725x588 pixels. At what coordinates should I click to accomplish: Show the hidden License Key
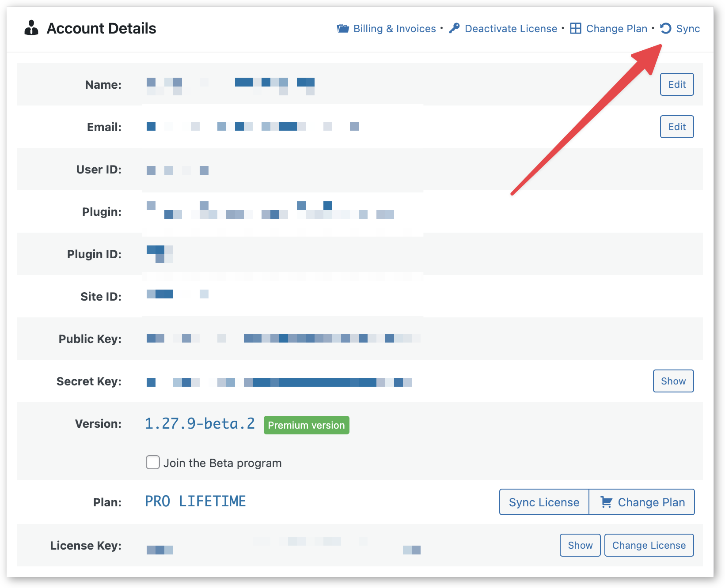[580, 545]
